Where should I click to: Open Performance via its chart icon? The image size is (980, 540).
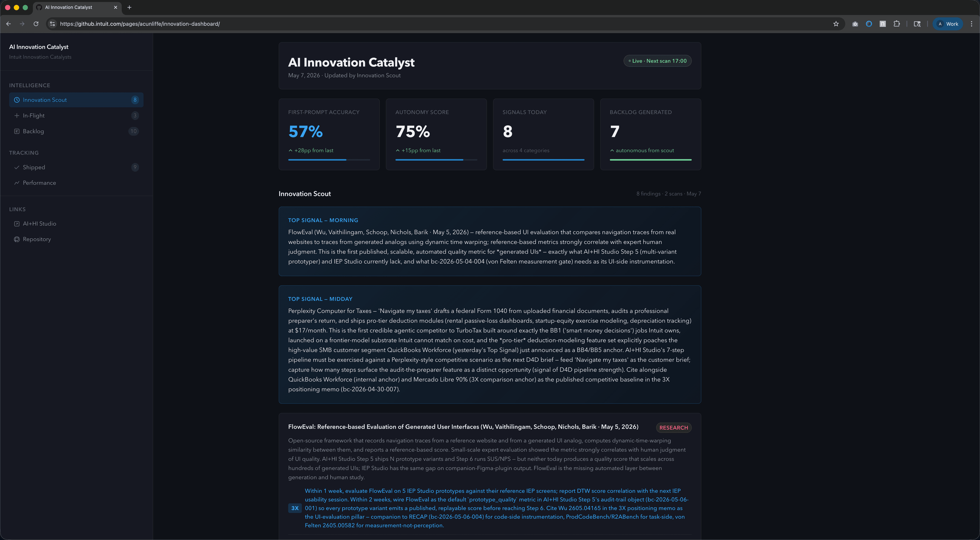click(17, 183)
